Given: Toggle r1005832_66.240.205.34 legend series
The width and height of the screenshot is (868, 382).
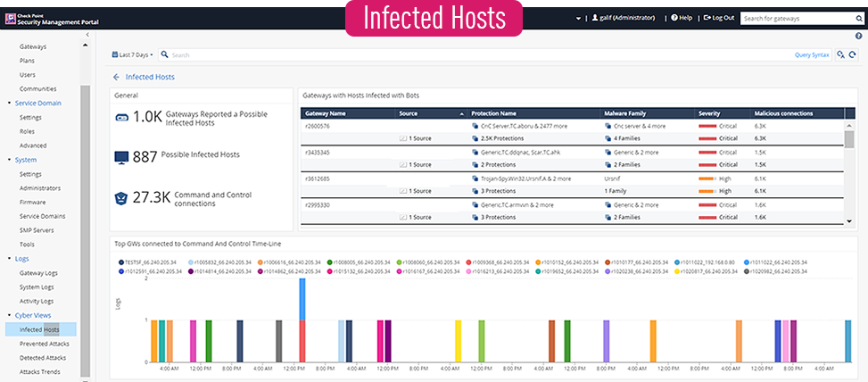Looking at the screenshot, I should pos(220,262).
